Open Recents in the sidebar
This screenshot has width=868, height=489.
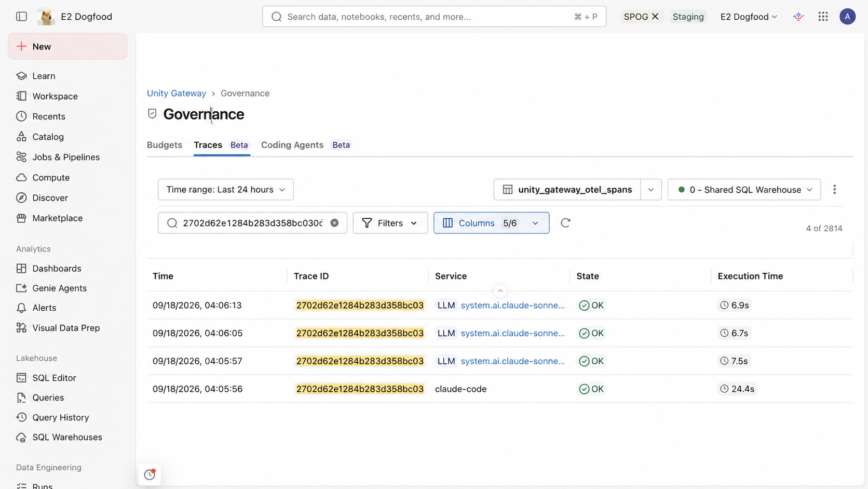(49, 116)
